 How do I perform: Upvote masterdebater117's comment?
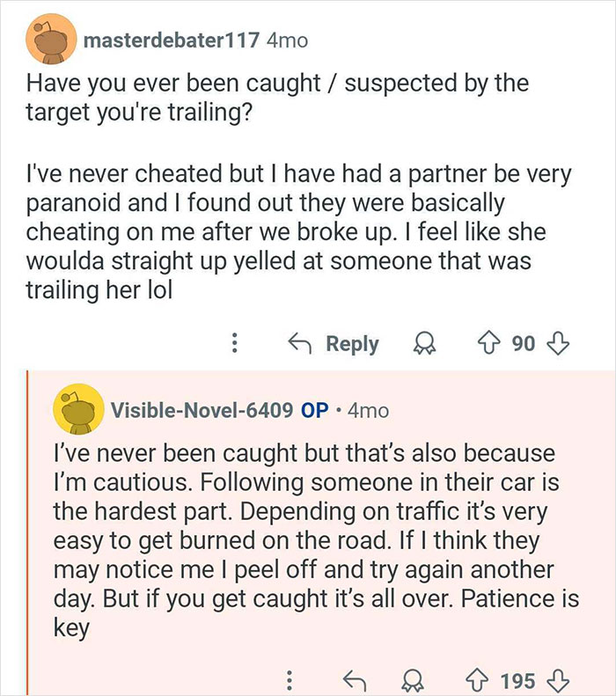(490, 343)
